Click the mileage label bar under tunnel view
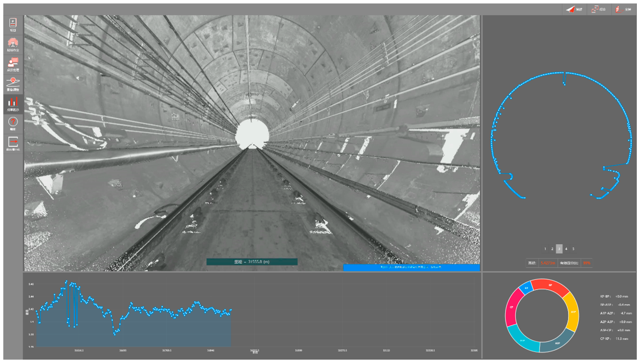The width and height of the screenshot is (640, 364). [x=252, y=262]
